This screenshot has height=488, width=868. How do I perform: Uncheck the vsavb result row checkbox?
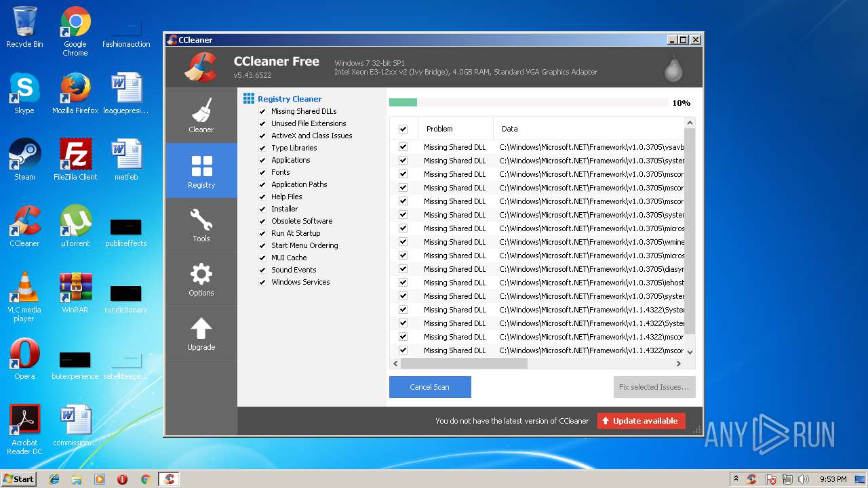click(x=403, y=147)
